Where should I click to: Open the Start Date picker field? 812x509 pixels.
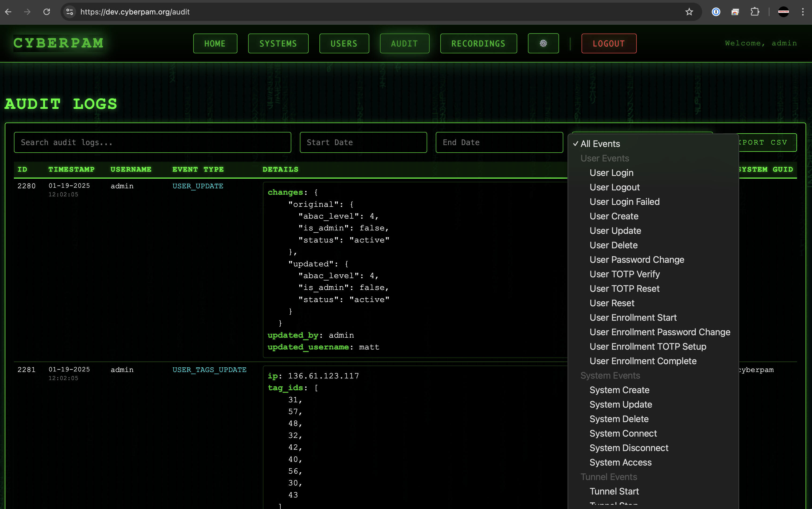click(x=363, y=142)
